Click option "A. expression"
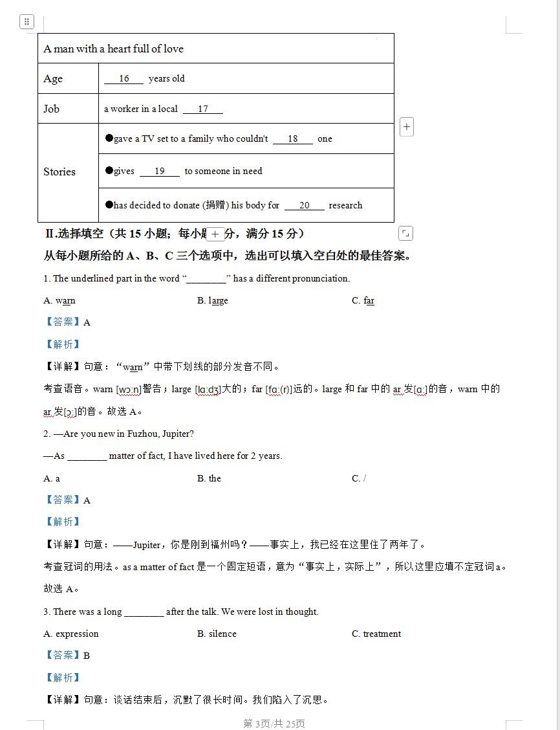The width and height of the screenshot is (560, 730). coord(71,634)
